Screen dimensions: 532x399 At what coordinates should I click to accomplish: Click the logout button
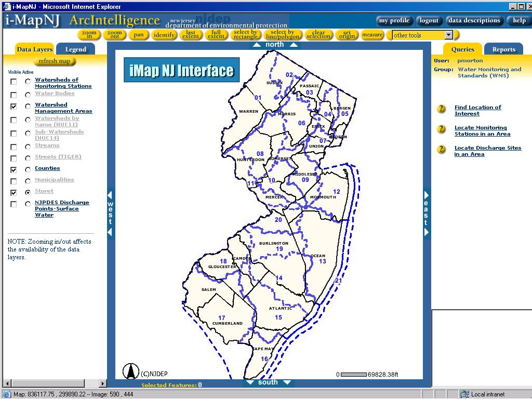coord(429,20)
